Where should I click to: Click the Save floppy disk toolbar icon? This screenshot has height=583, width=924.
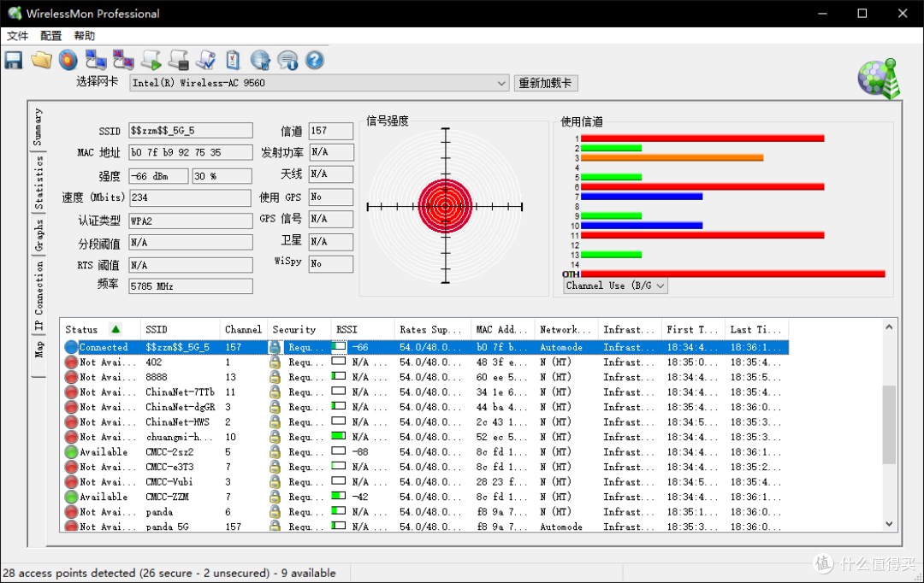(x=14, y=60)
